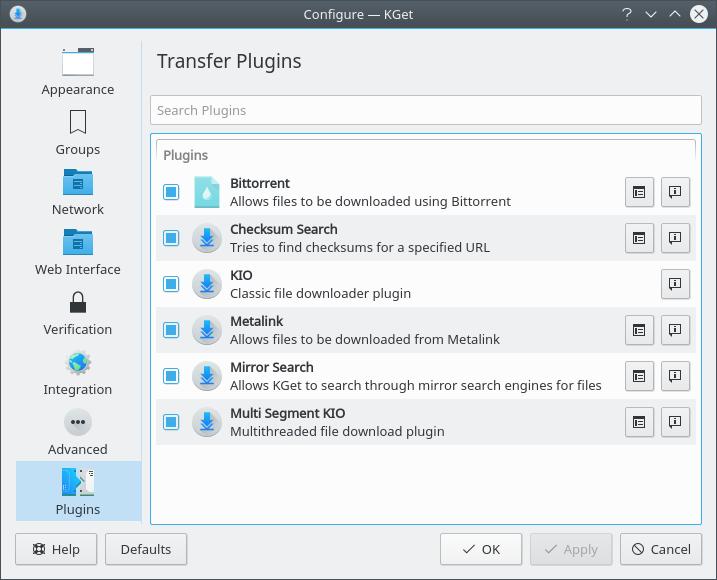717x580 pixels.
Task: Show Mirror Search about info
Action: pyautogui.click(x=675, y=376)
